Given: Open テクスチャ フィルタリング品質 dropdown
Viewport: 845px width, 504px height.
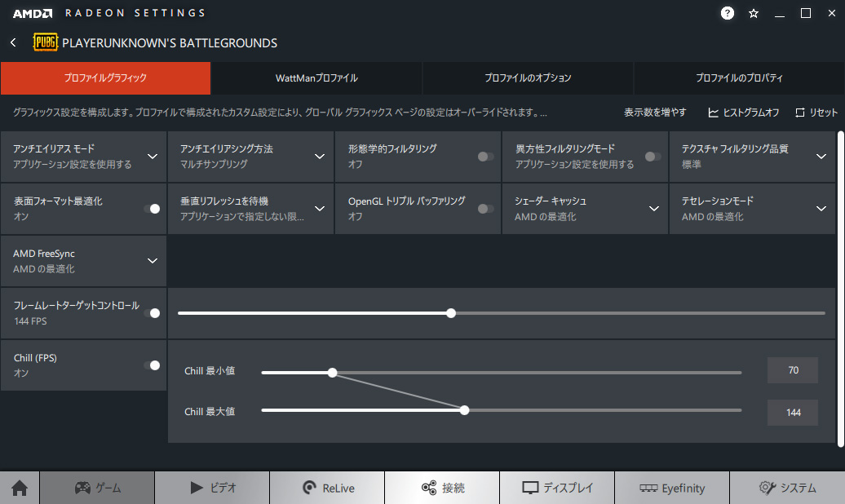Looking at the screenshot, I should click(821, 157).
